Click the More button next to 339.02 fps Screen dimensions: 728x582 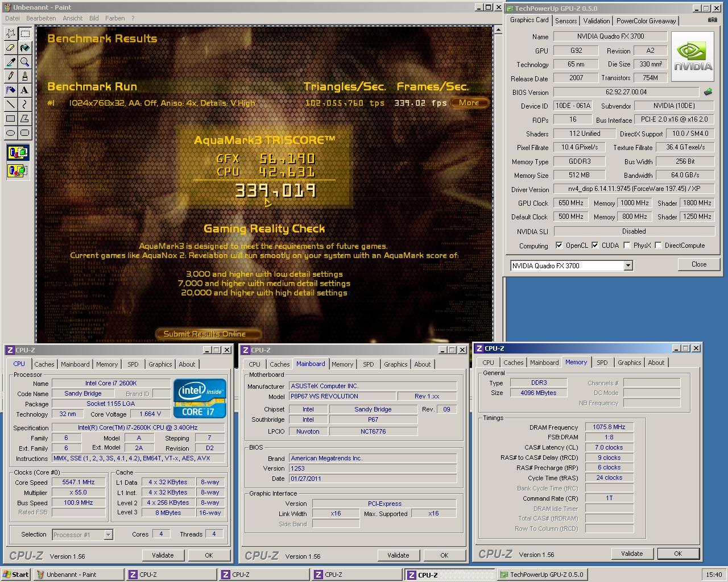(469, 103)
